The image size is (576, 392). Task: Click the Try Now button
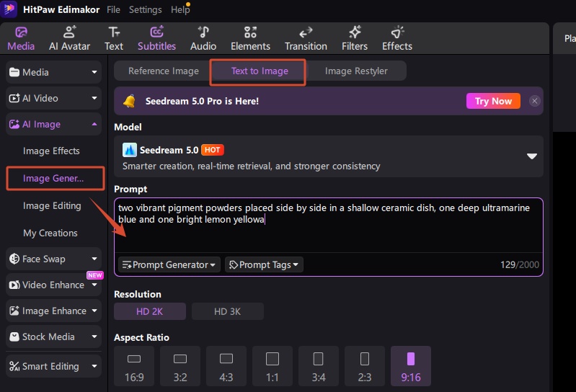point(493,101)
